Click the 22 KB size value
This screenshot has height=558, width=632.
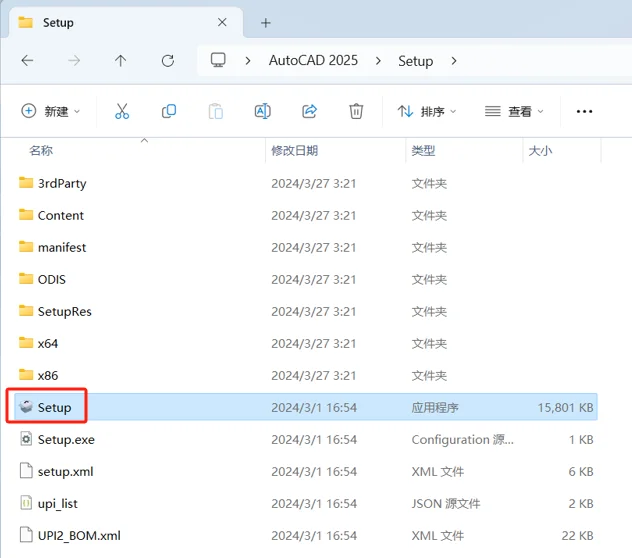pos(577,535)
